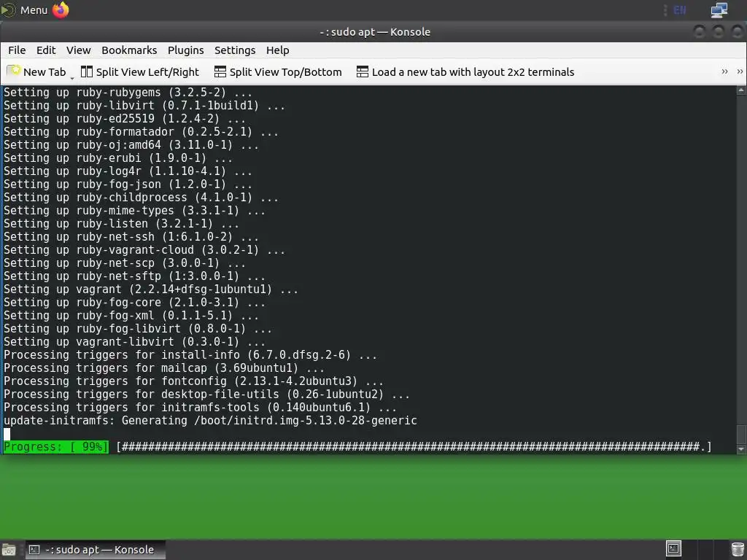Click the Menu text in top panel
This screenshot has width=747, height=560.
(x=34, y=10)
